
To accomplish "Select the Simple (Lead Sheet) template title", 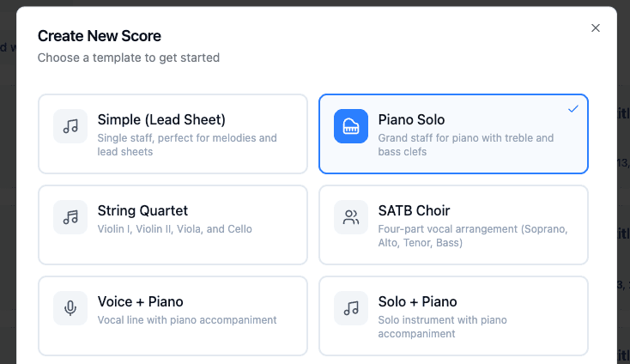I will click(x=161, y=119).
